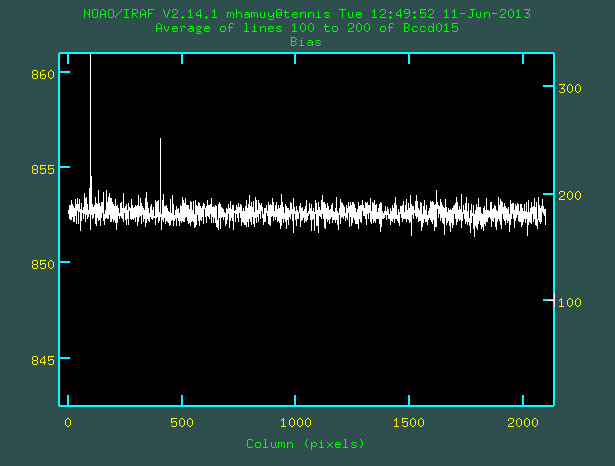Click the 1000 x-axis label
Screen dimensions: 615x466
click(295, 422)
